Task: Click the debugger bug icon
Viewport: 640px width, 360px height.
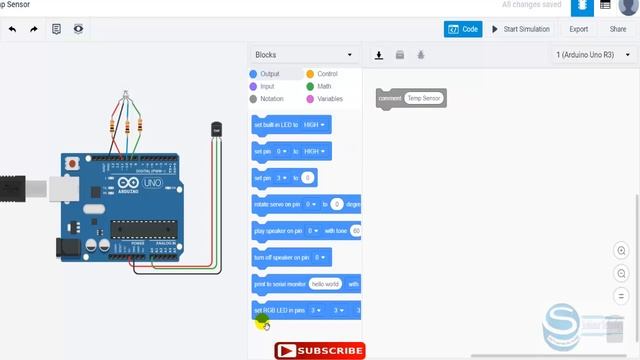Action: point(421,55)
